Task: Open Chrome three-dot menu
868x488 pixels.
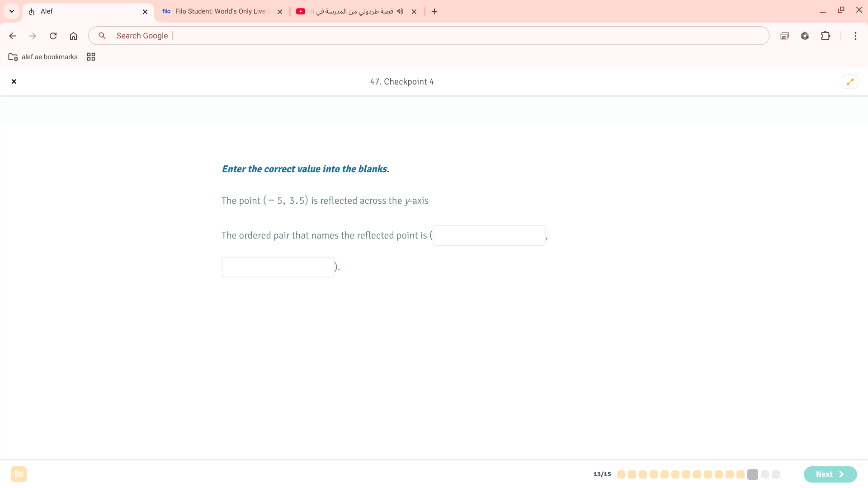Action: [855, 36]
